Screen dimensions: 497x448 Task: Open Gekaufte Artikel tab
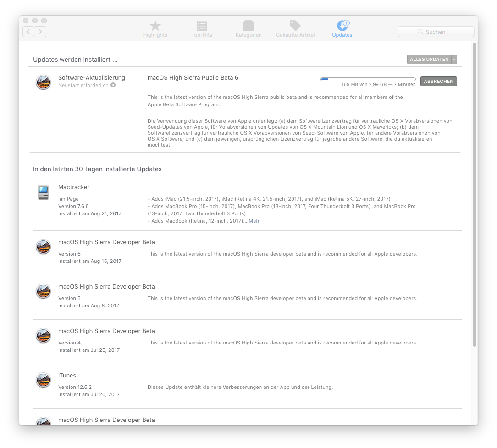[295, 29]
